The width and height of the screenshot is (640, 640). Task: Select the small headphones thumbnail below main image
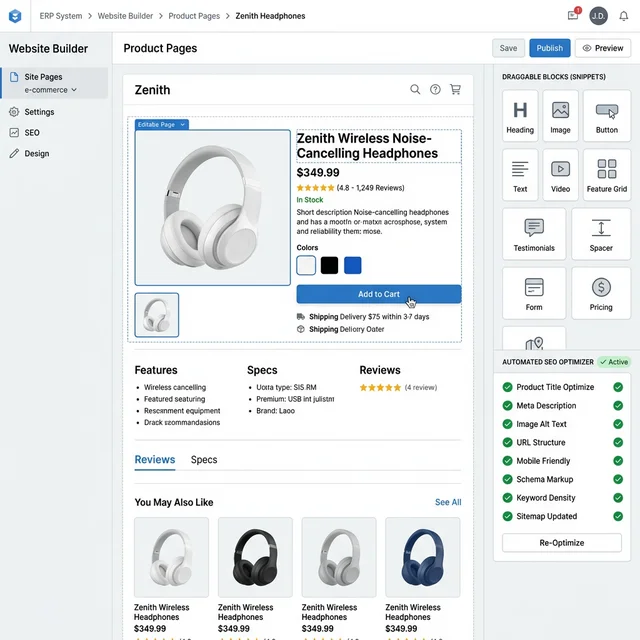pyautogui.click(x=157, y=315)
